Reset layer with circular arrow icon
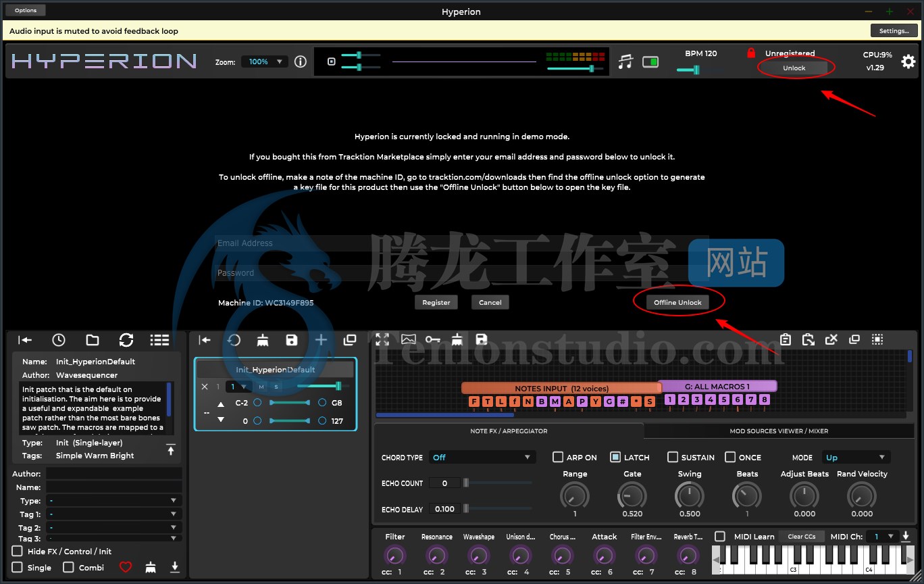 tap(234, 340)
